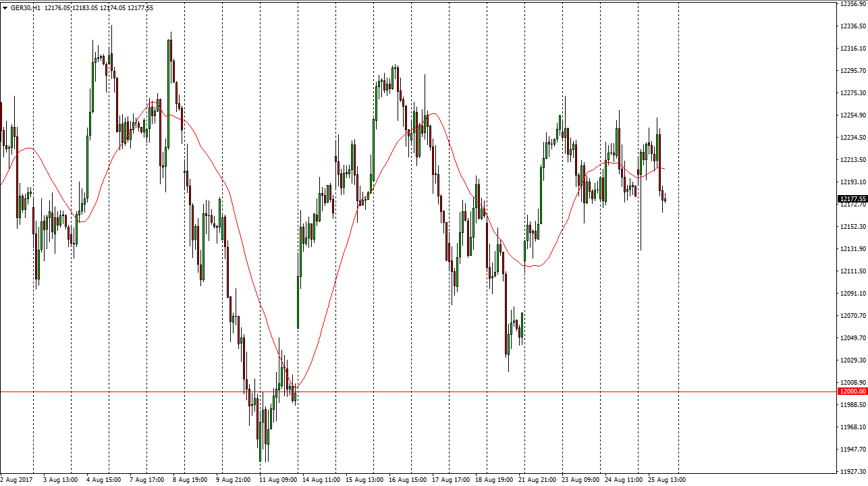Click the 9 Aug 21:00 time label
The height and width of the screenshot is (486, 868).
(233, 480)
